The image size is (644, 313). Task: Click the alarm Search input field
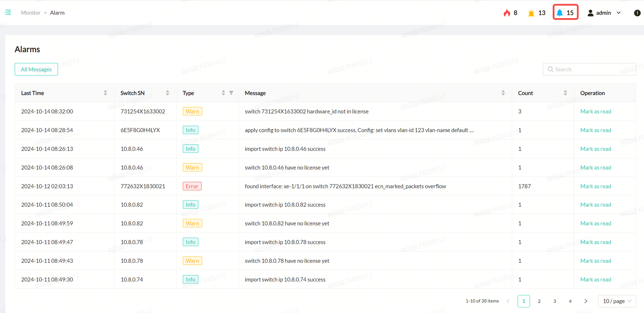pos(592,69)
